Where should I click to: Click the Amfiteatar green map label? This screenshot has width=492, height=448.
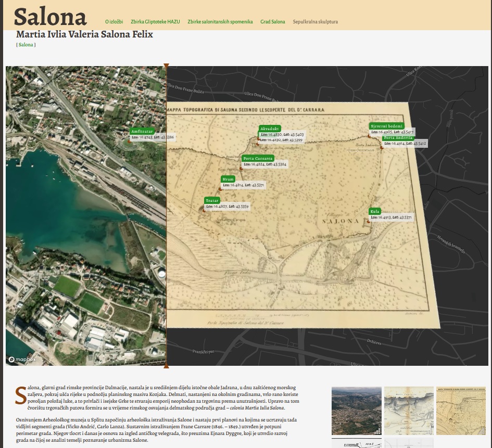point(142,131)
